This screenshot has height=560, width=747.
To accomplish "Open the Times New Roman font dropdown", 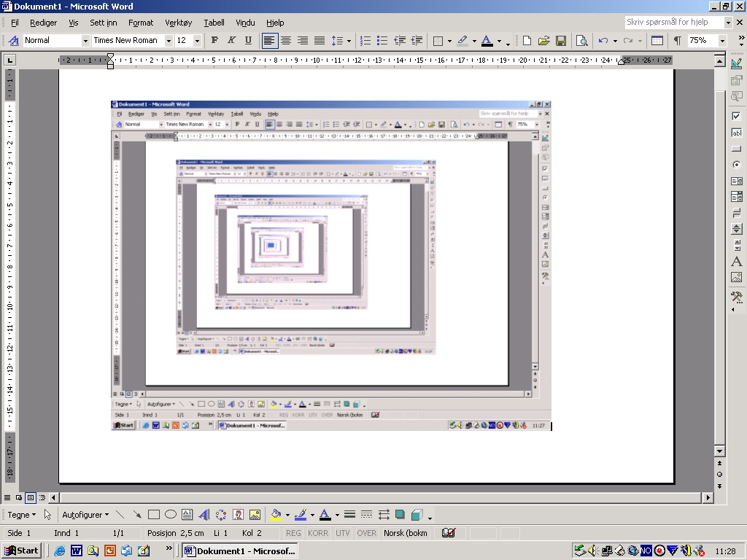I will coord(169,41).
